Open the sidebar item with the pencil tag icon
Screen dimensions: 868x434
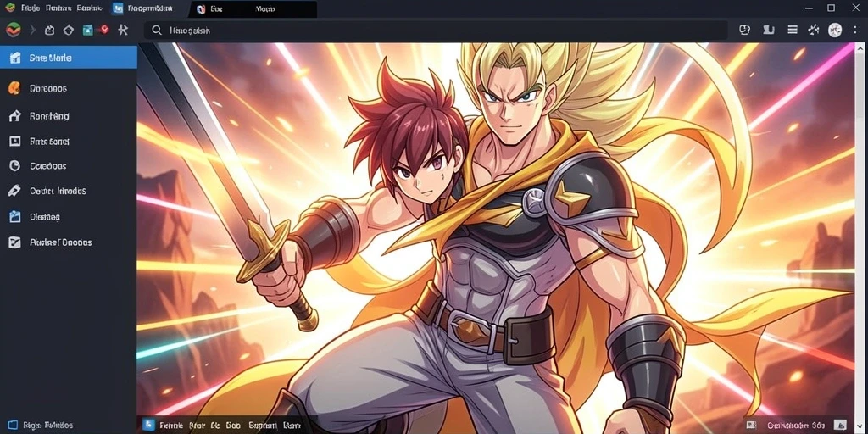pos(69,191)
